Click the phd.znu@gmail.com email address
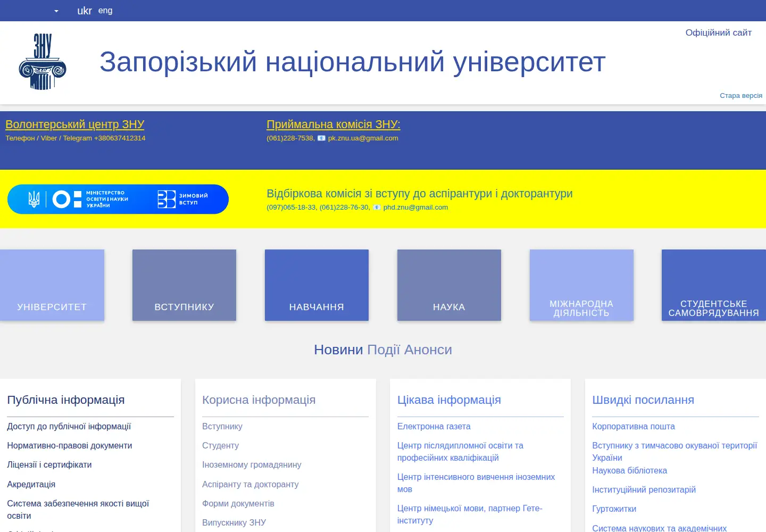 click(x=415, y=207)
